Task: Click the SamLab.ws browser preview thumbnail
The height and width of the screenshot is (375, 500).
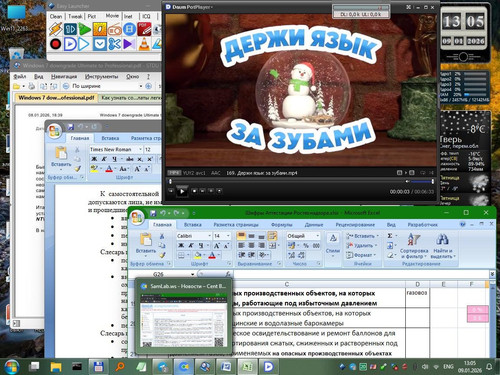Action: click(x=183, y=321)
